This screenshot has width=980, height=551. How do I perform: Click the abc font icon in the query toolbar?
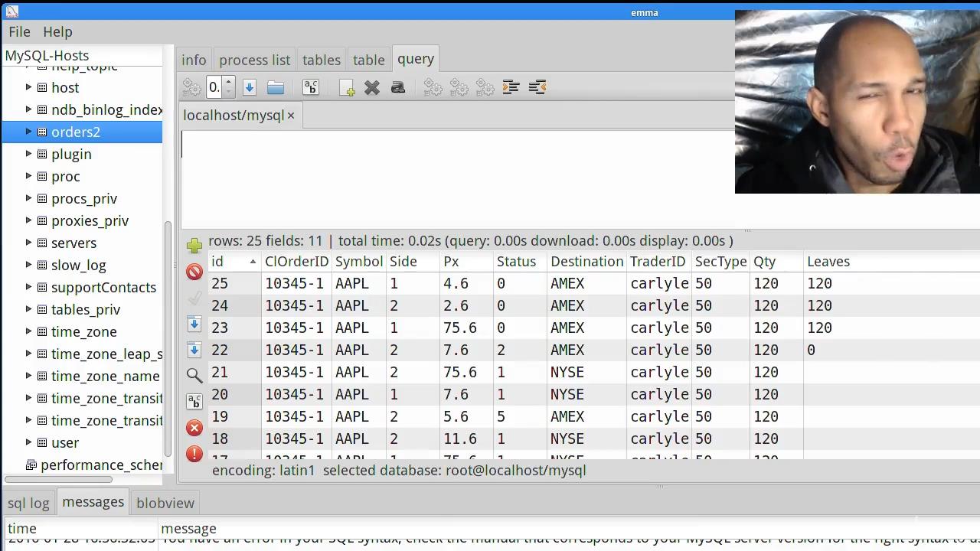310,88
